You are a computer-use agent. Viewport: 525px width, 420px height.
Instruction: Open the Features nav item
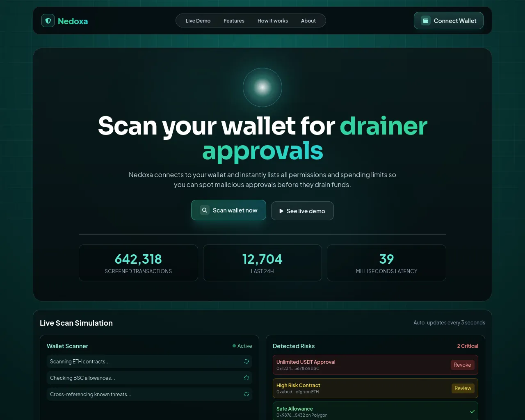pyautogui.click(x=234, y=21)
